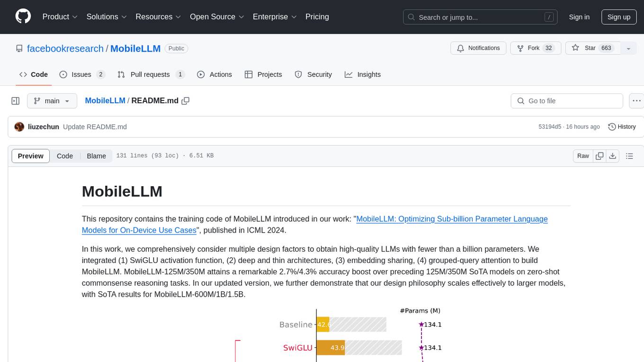Focus the Go to file field
The height and width of the screenshot is (362, 644).
coord(567,101)
